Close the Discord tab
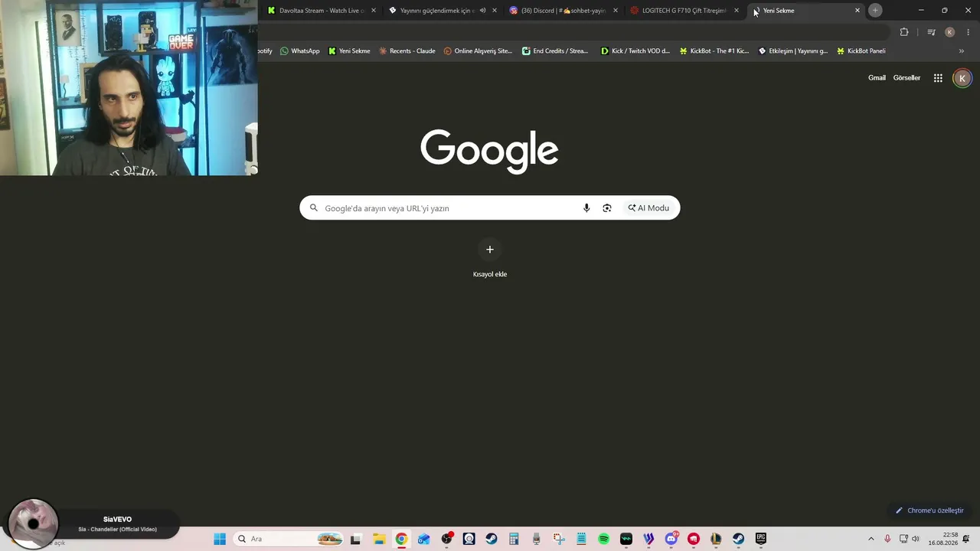The image size is (980, 551). tap(616, 11)
